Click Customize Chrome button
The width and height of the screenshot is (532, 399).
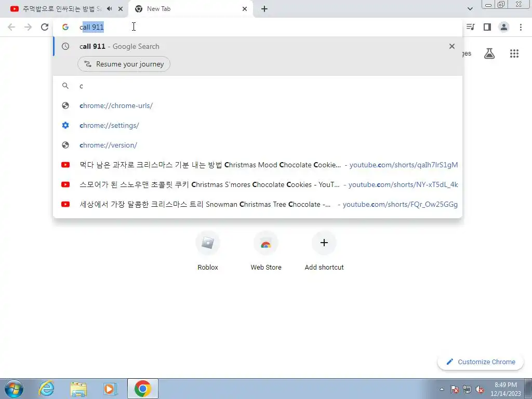(481, 362)
